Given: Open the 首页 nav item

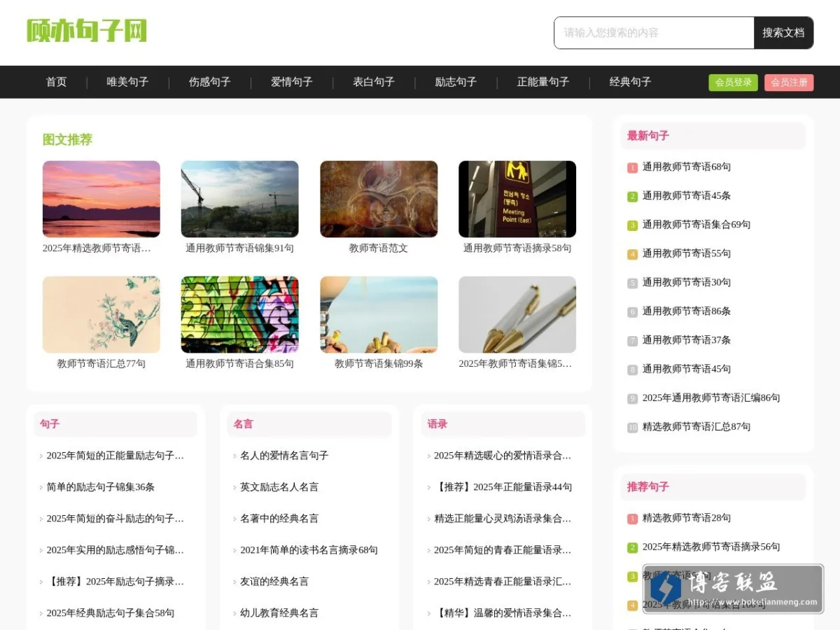Looking at the screenshot, I should click(x=56, y=82).
